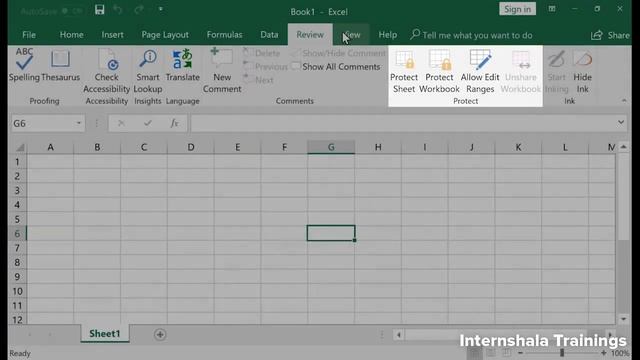This screenshot has width=640, height=360.
Task: Customize Quick Access Toolbar dropdown
Action: point(161,9)
